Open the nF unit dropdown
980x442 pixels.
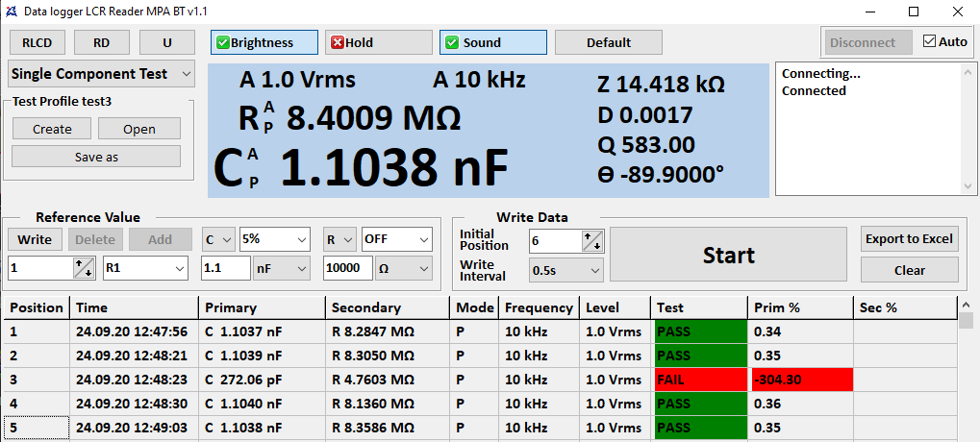282,268
